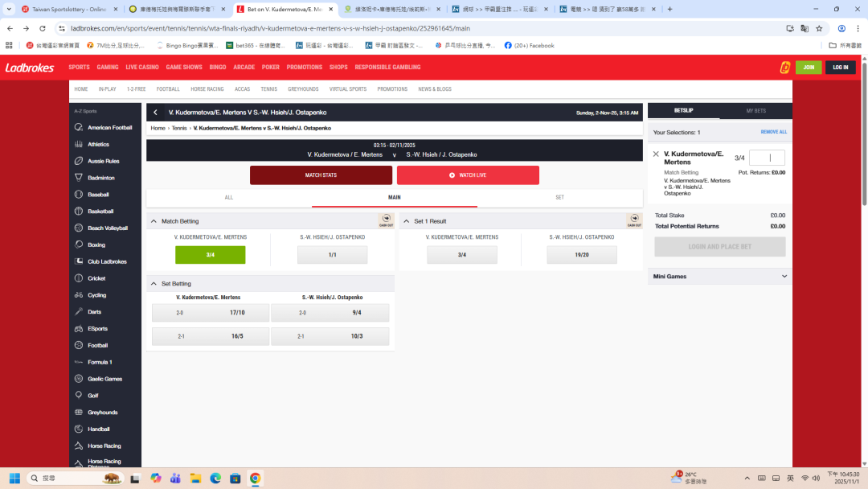Select the Football icon in A-Z sports
Image resolution: width=868 pixels, height=489 pixels.
point(79,345)
